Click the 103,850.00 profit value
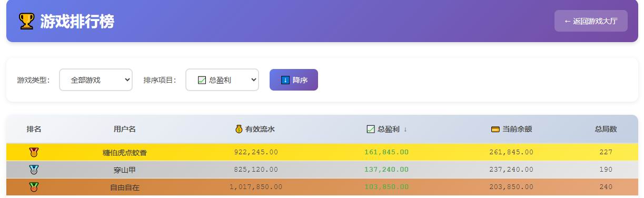The image size is (644, 198). tap(387, 187)
